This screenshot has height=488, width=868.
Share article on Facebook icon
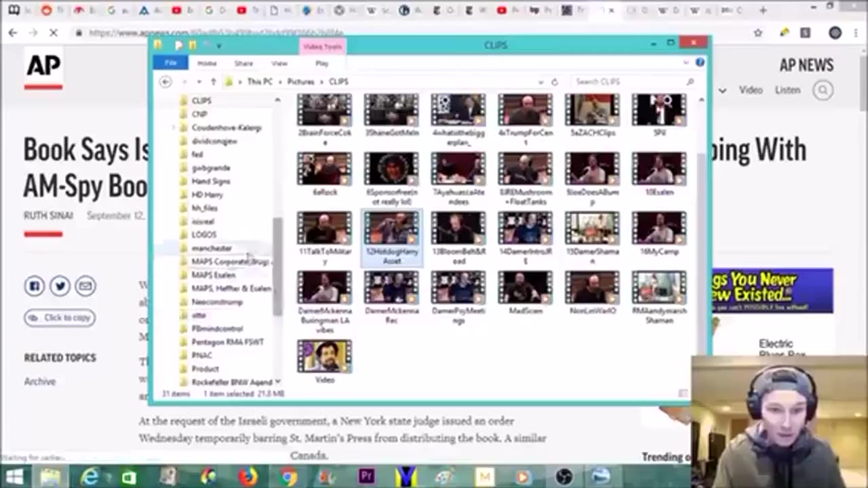click(x=35, y=286)
